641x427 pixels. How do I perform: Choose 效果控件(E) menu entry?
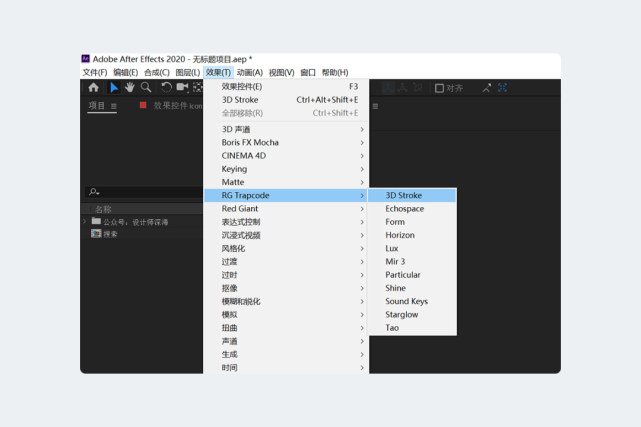(x=286, y=87)
